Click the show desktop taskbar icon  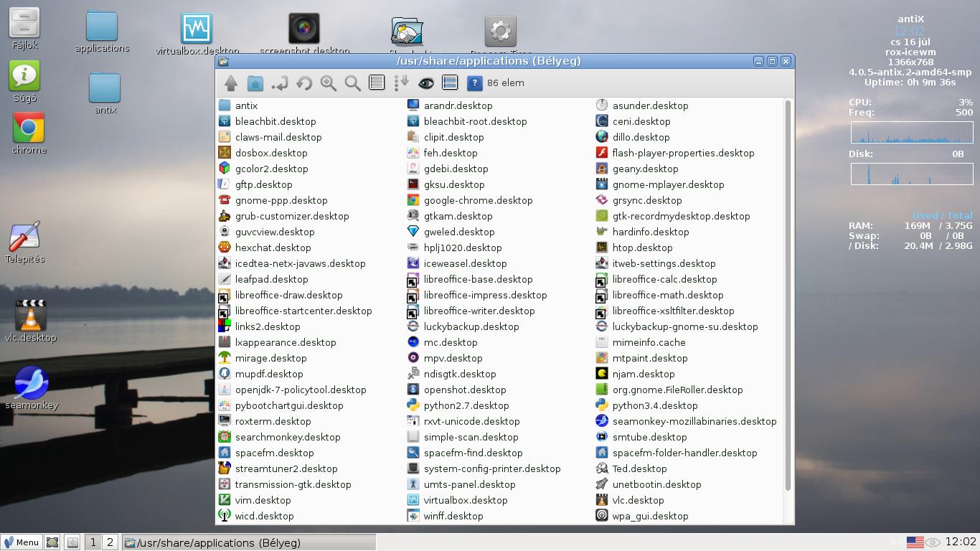[x=52, y=542]
